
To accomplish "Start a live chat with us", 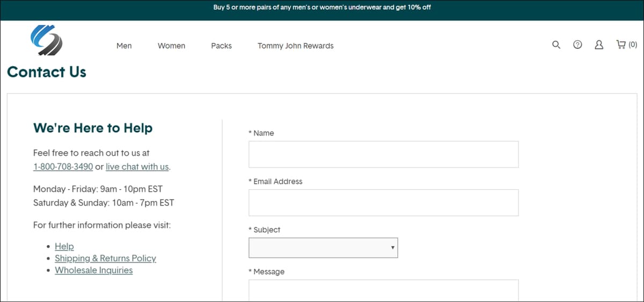I will point(137,167).
